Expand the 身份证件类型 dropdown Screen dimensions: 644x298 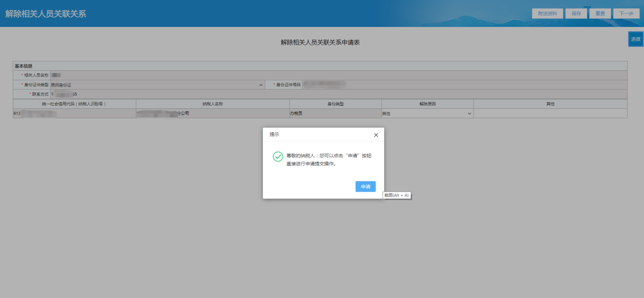point(260,85)
